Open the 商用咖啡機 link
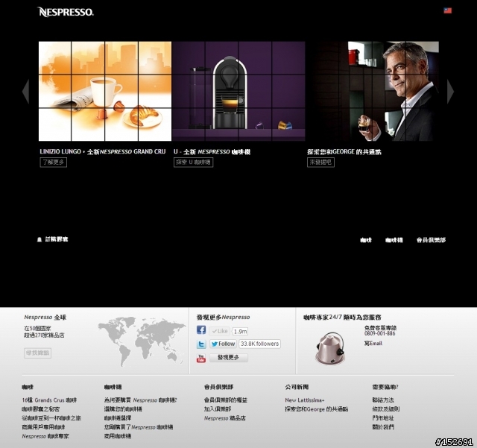 (118, 436)
